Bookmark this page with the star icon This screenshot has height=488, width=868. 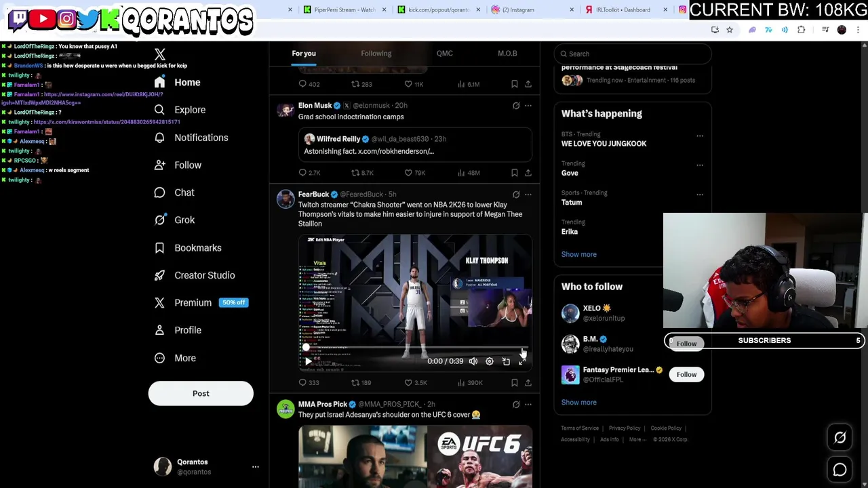pos(730,30)
